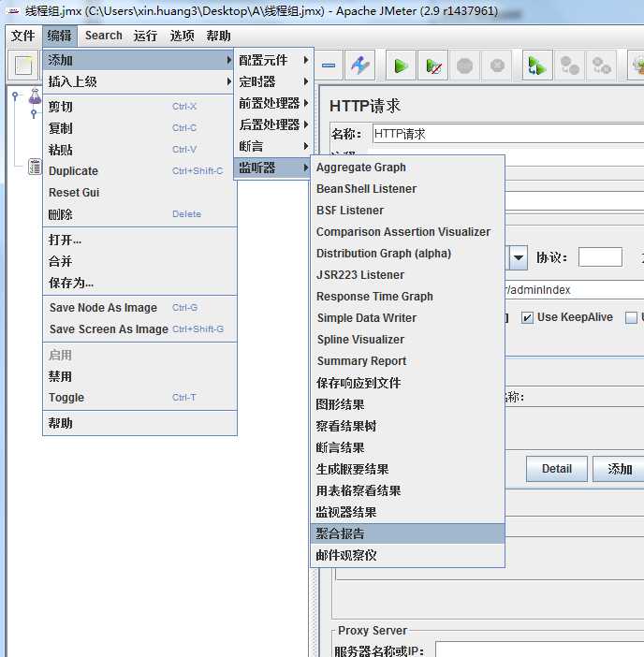Add Summary Report listener
The height and width of the screenshot is (657, 644).
pos(407,360)
